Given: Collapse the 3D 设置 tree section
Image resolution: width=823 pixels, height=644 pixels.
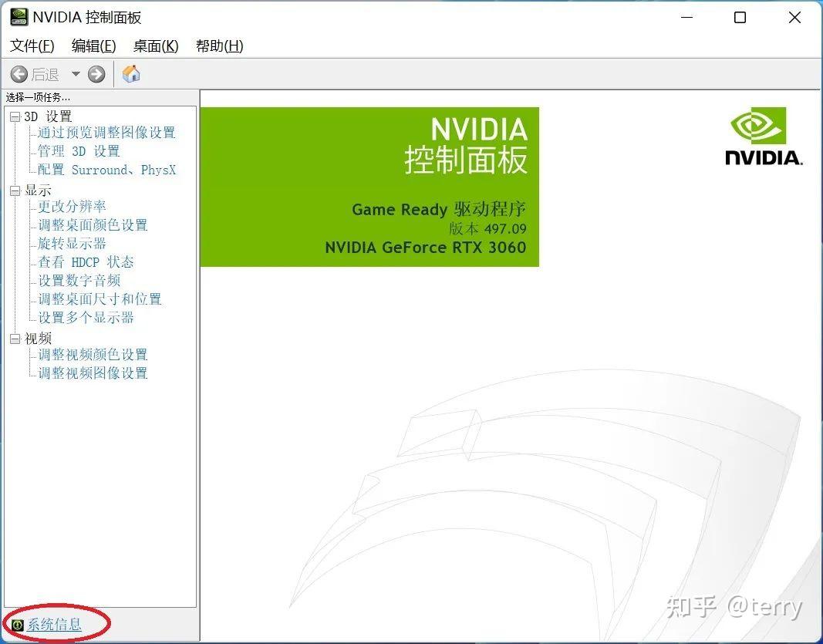Looking at the screenshot, I should 15,116.
